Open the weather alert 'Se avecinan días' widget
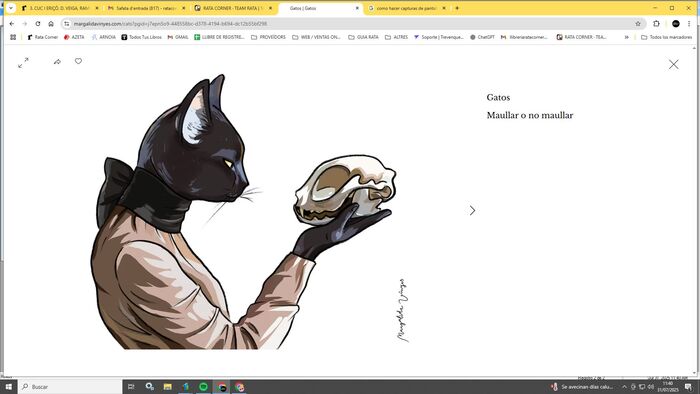Screen dimensions: 700x394 (x=582, y=387)
